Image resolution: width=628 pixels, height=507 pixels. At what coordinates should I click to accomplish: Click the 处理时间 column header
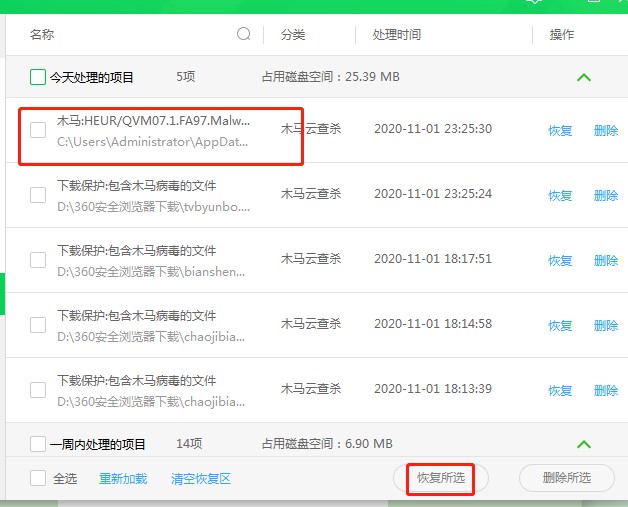pos(397,34)
